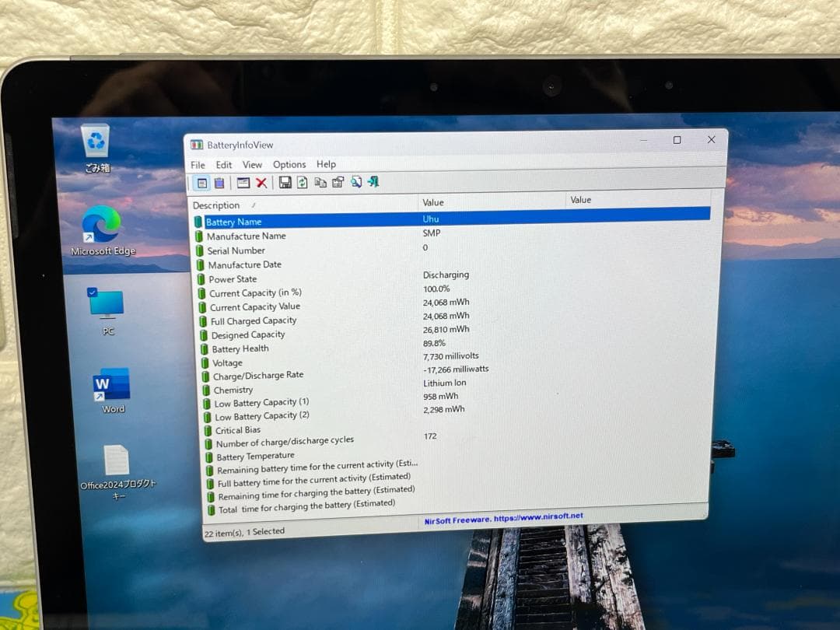
Task: Save selected items with the floppy disk icon
Action: pyautogui.click(x=285, y=183)
